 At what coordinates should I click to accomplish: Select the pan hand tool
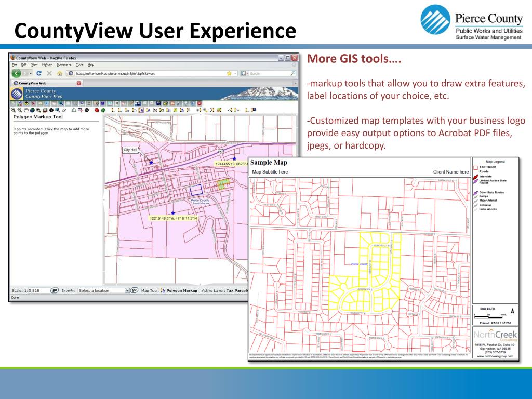pyautogui.click(x=26, y=110)
